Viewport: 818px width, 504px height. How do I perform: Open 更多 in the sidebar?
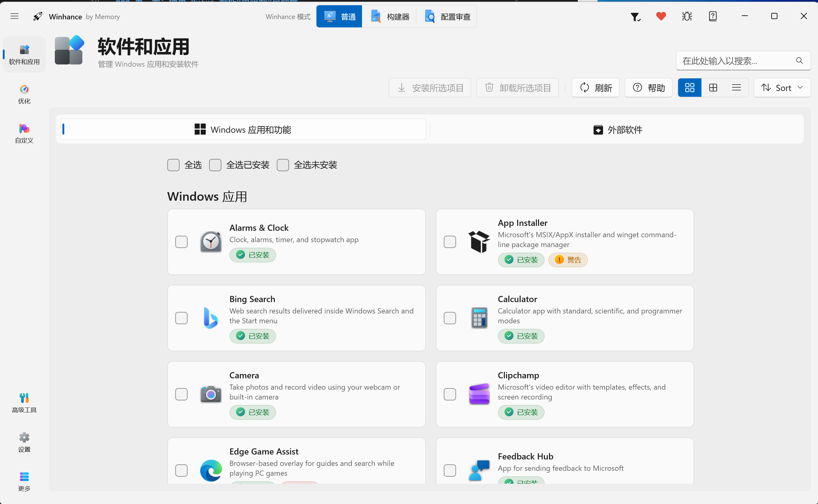24,481
